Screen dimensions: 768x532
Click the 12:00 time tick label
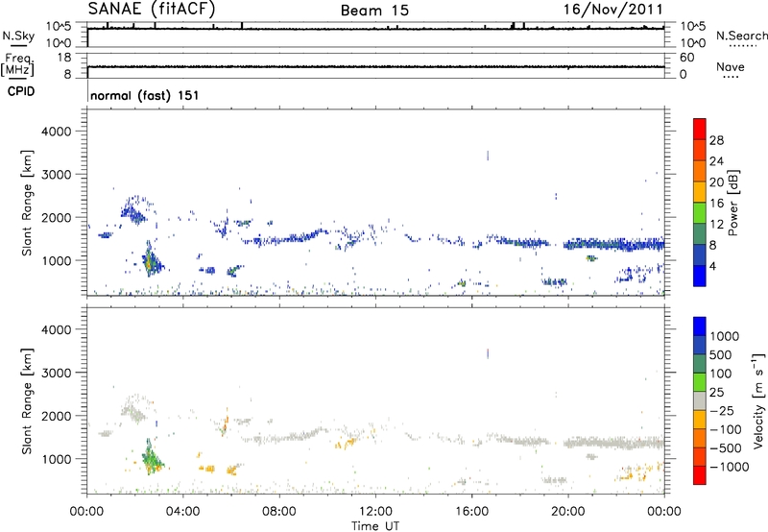[x=375, y=512]
